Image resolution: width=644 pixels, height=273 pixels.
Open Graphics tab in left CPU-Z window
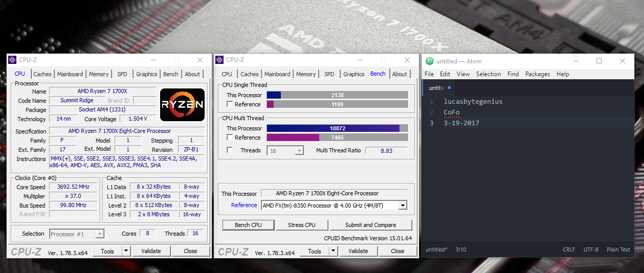147,74
